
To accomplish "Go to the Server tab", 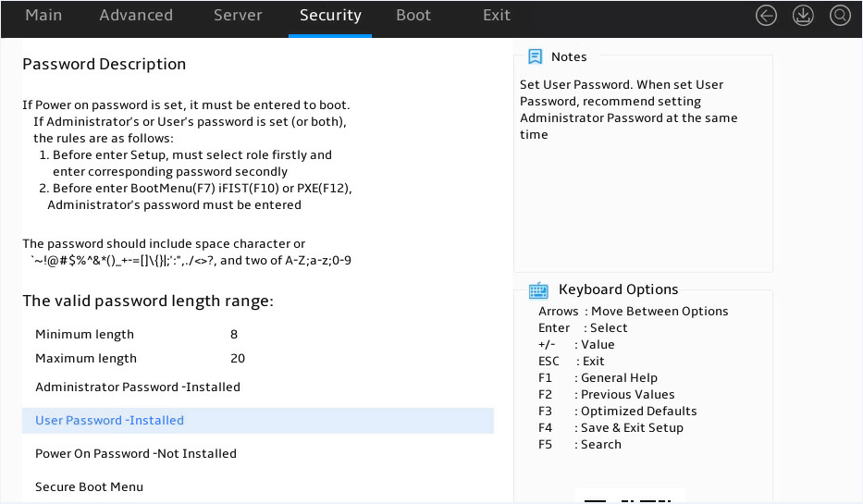I will pyautogui.click(x=238, y=16).
